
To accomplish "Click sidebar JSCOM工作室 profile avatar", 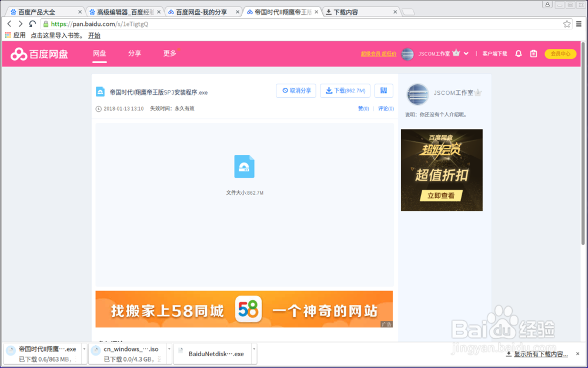I will (x=417, y=94).
